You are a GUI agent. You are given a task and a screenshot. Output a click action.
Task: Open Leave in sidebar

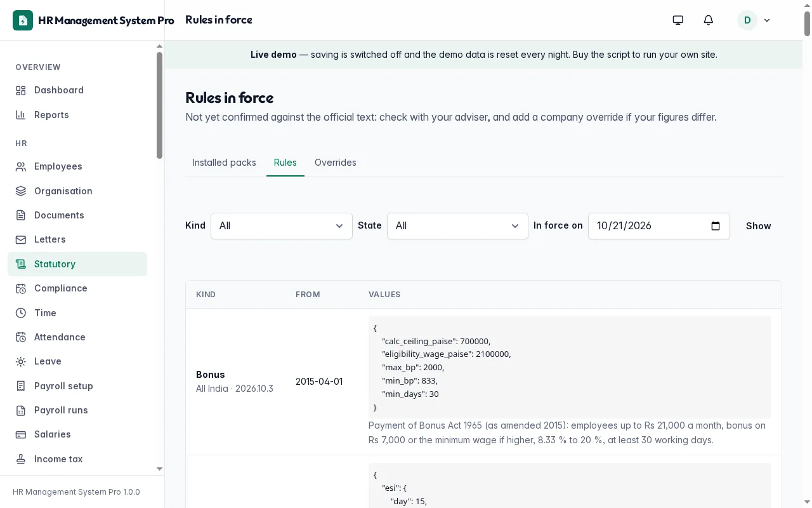click(x=77, y=361)
